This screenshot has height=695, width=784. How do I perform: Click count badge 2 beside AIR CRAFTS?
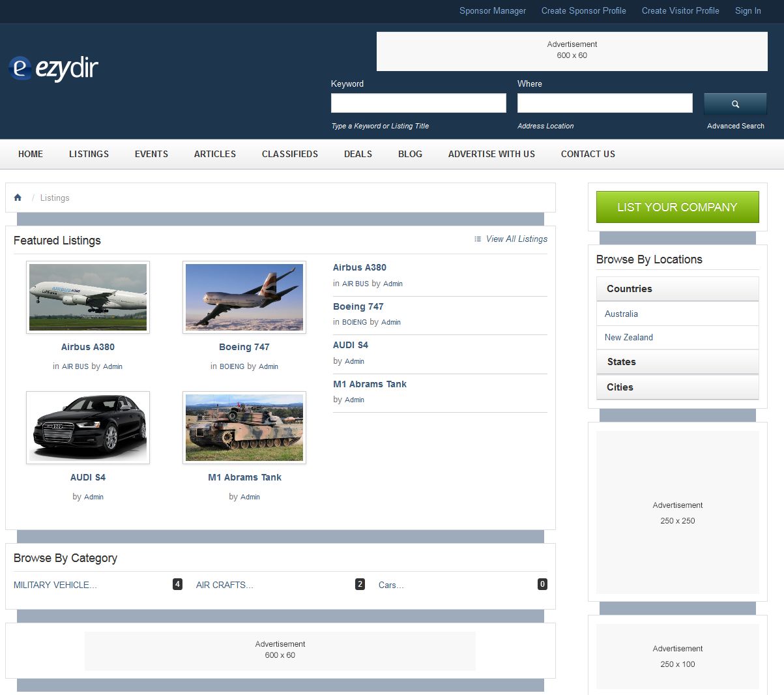click(360, 584)
